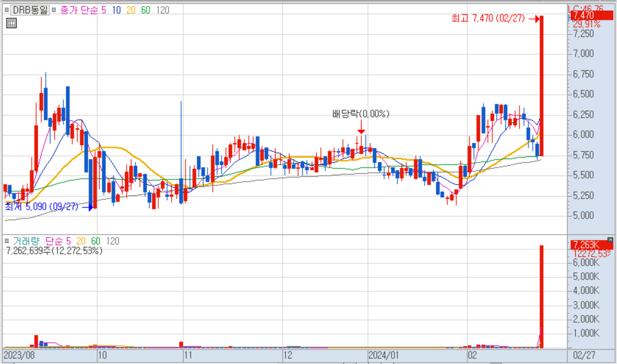Viewport: 617px width, 364px height.
Task: Click the 6,750 price axis label
Action: coord(583,74)
